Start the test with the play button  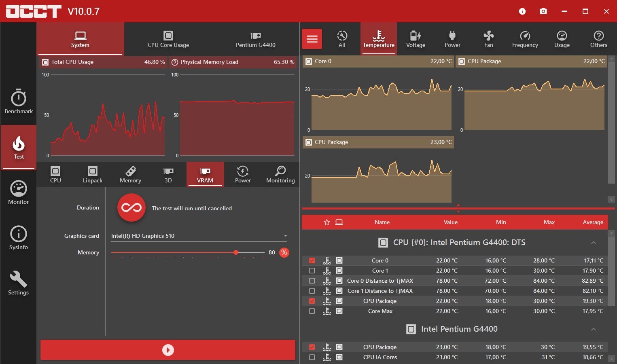[168, 350]
